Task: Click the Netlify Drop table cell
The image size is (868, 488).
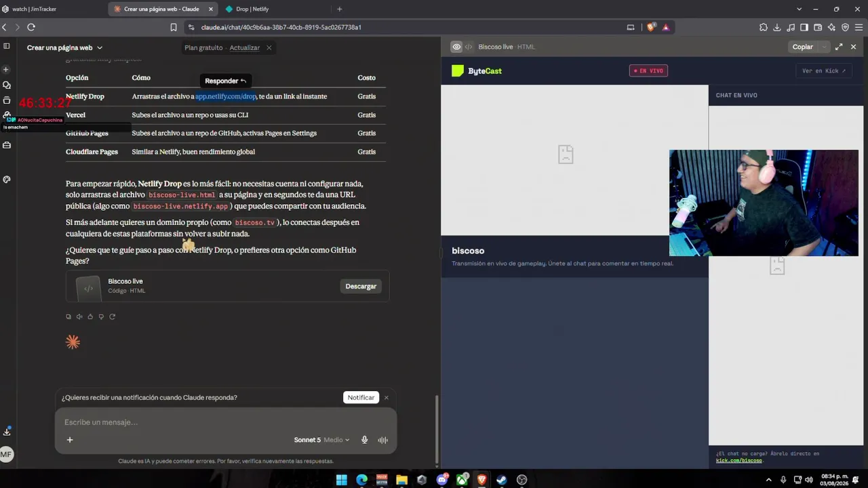Action: pos(85,96)
